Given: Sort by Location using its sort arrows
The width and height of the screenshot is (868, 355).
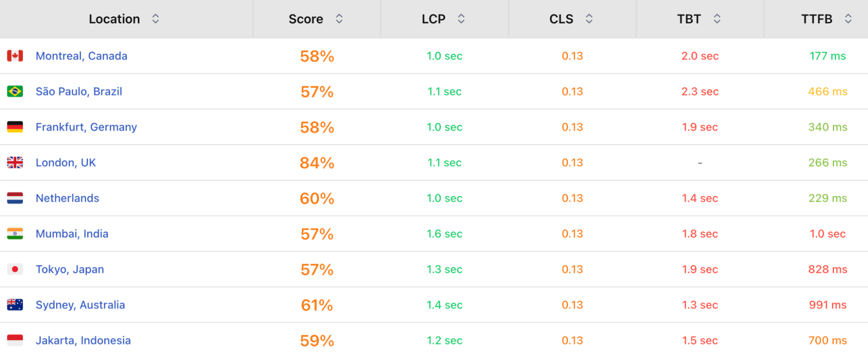Looking at the screenshot, I should click(155, 19).
